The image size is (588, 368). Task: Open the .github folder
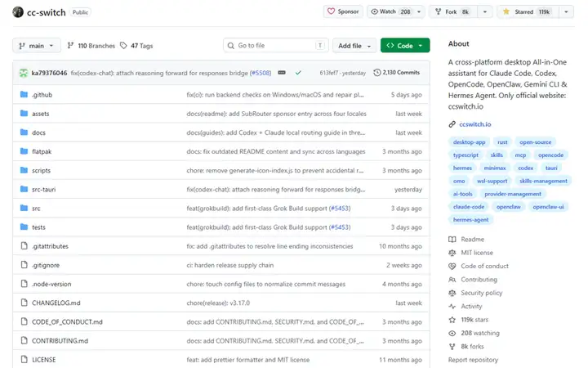tap(42, 95)
